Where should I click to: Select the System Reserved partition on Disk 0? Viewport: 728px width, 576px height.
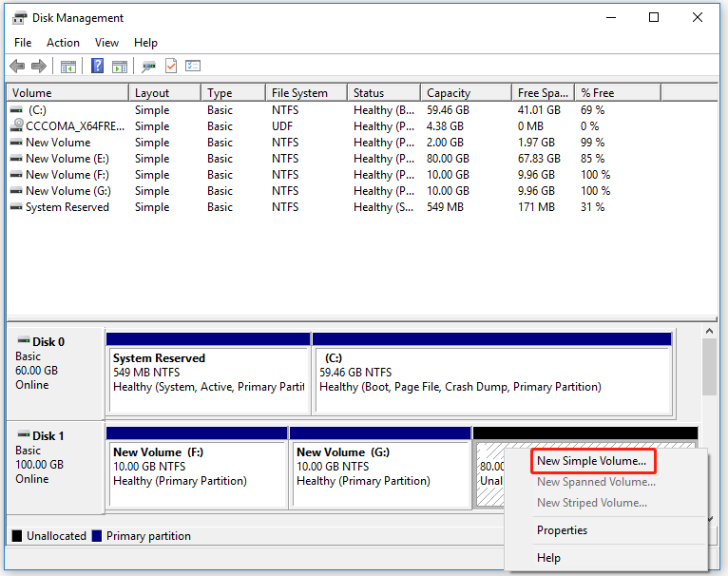[x=208, y=373]
